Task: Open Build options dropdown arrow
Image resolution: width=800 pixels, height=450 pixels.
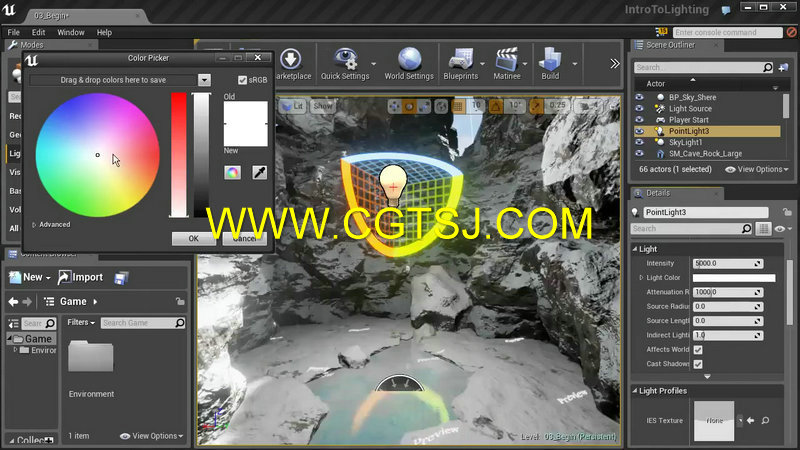Action: click(574, 64)
